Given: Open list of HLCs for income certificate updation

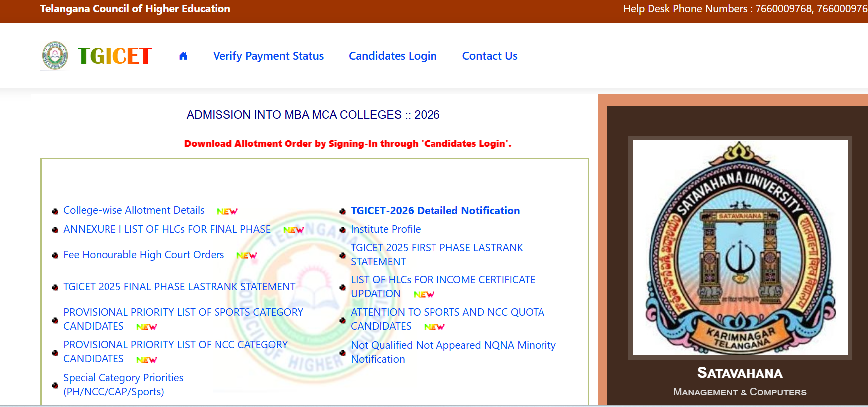Looking at the screenshot, I should point(443,287).
